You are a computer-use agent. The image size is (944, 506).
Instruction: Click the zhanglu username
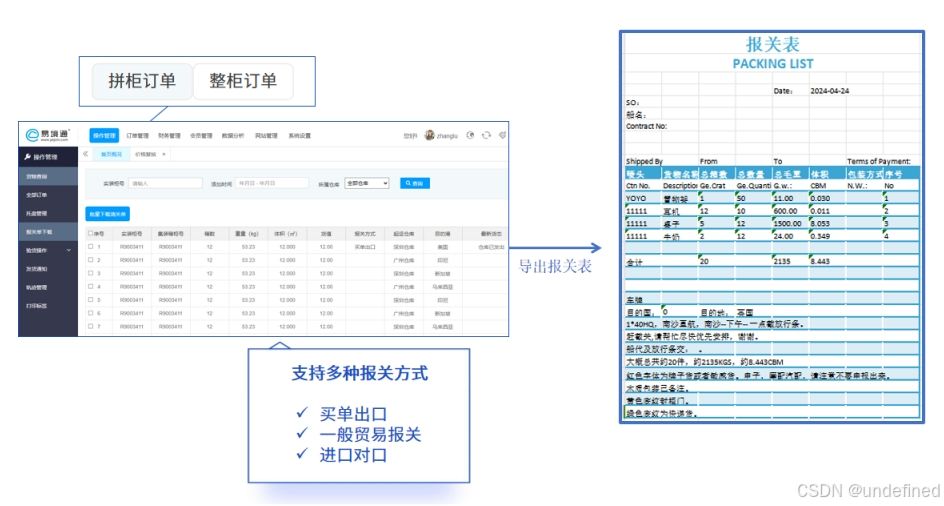click(447, 136)
